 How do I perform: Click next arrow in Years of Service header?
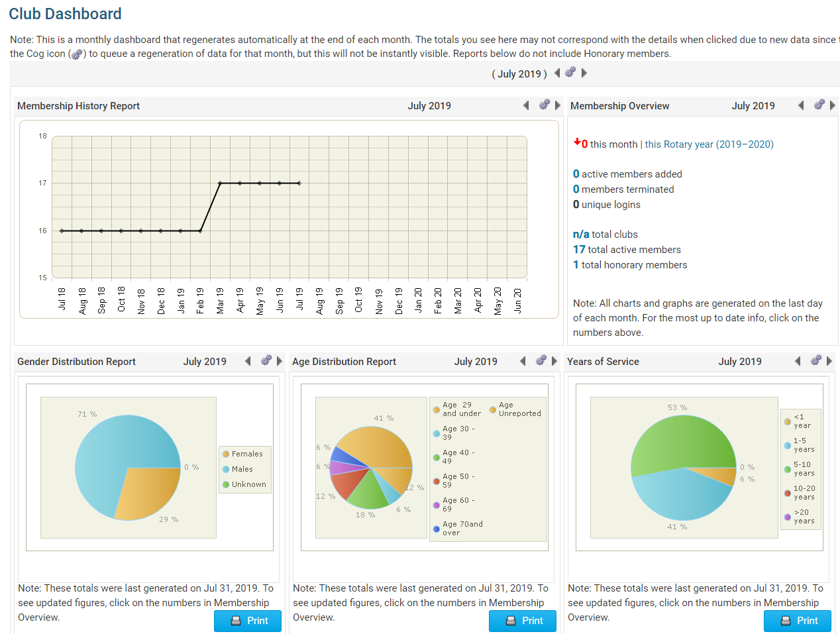click(x=830, y=361)
